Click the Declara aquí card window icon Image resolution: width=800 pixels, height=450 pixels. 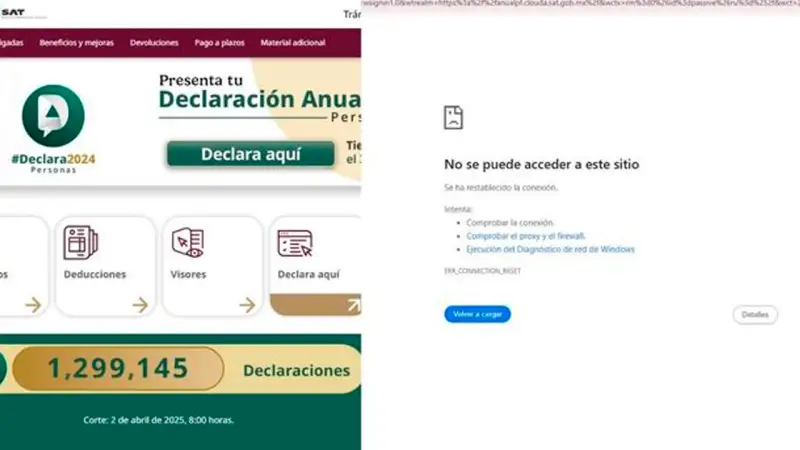coord(295,242)
